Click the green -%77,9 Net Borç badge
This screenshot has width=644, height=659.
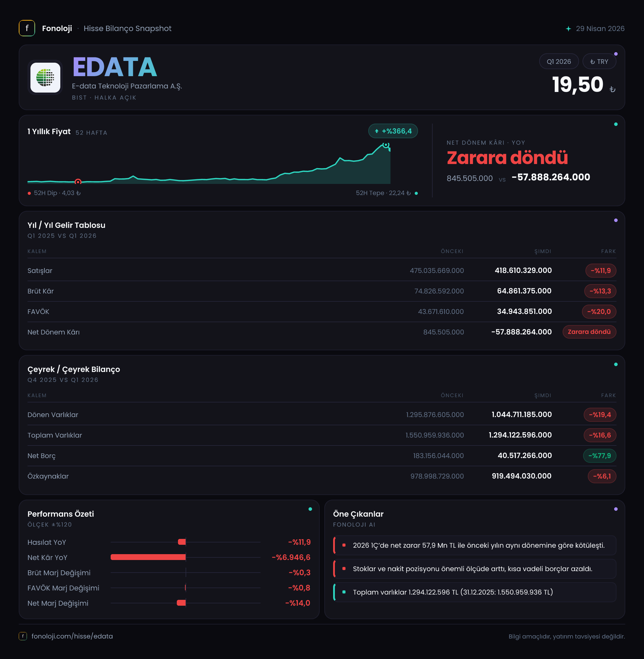(599, 455)
